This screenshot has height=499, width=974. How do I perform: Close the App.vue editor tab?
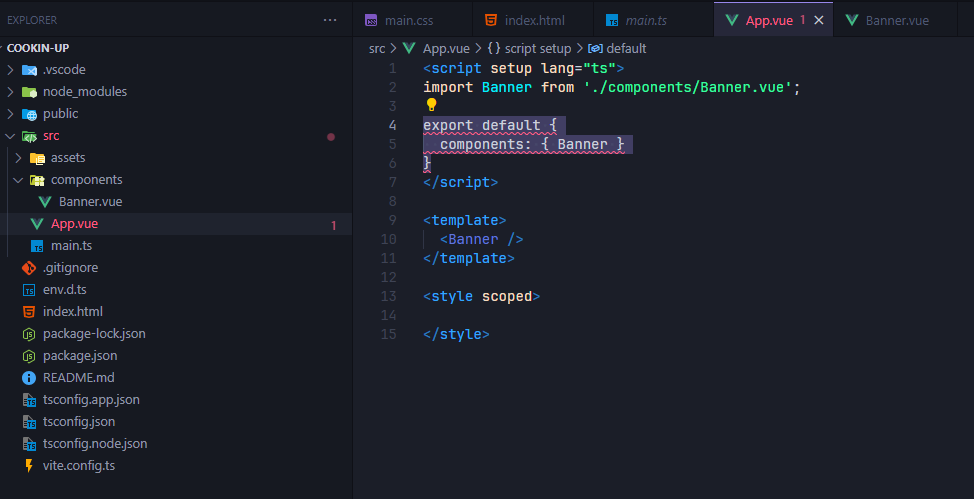click(x=819, y=21)
